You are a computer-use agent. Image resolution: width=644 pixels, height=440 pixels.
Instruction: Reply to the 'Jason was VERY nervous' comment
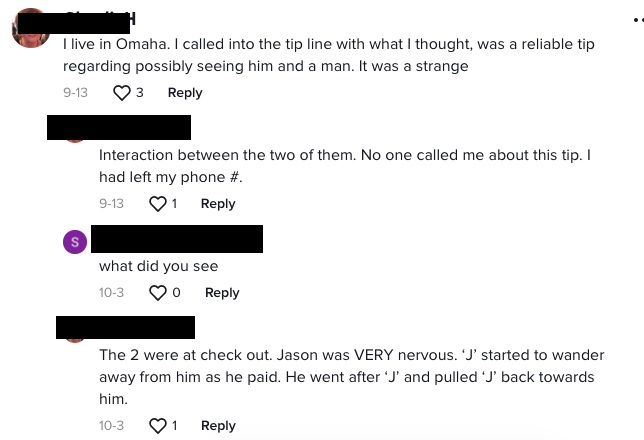tap(218, 426)
